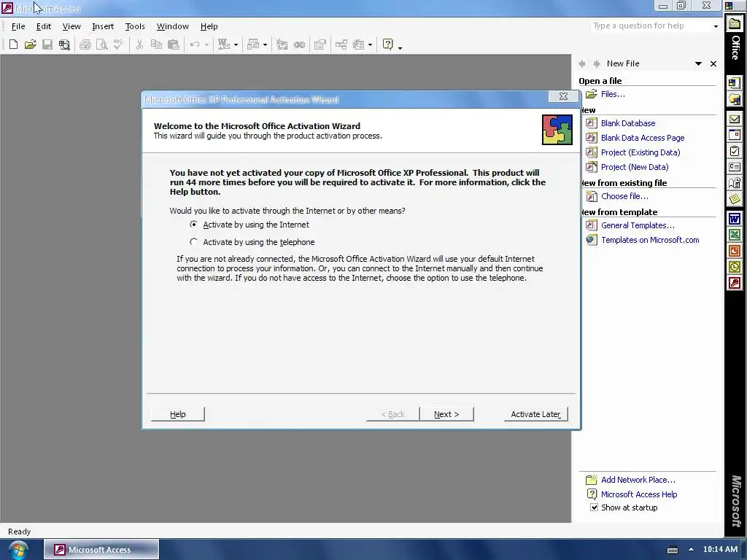Click the Paste clipboard icon
Viewport: 747px width, 560px height.
coord(174,44)
